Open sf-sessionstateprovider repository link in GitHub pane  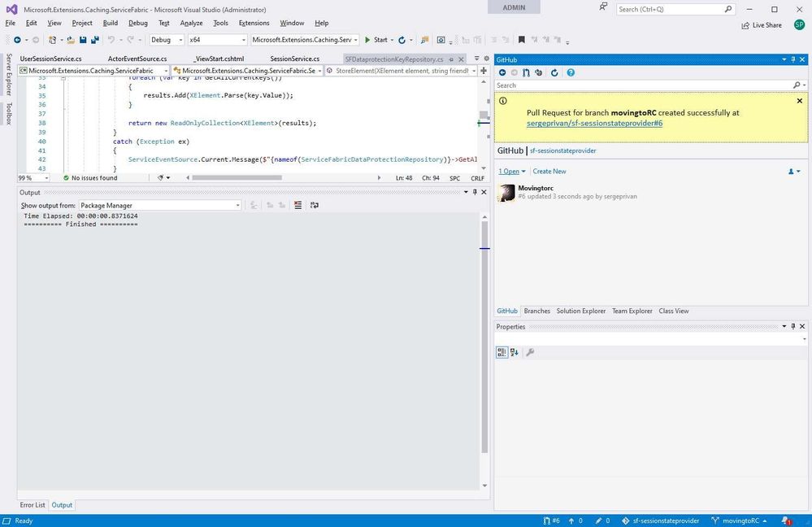pos(563,150)
